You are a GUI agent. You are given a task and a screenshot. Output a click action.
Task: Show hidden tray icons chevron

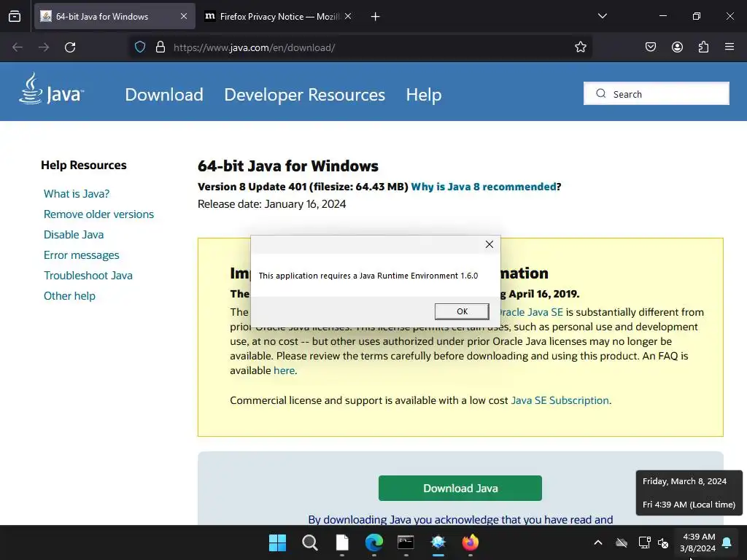coord(598,542)
